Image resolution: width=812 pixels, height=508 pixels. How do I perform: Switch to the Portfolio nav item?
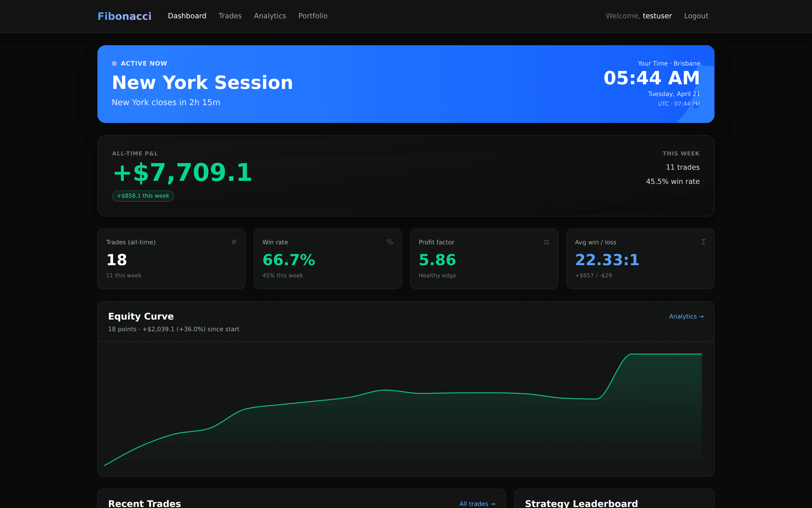click(x=313, y=16)
